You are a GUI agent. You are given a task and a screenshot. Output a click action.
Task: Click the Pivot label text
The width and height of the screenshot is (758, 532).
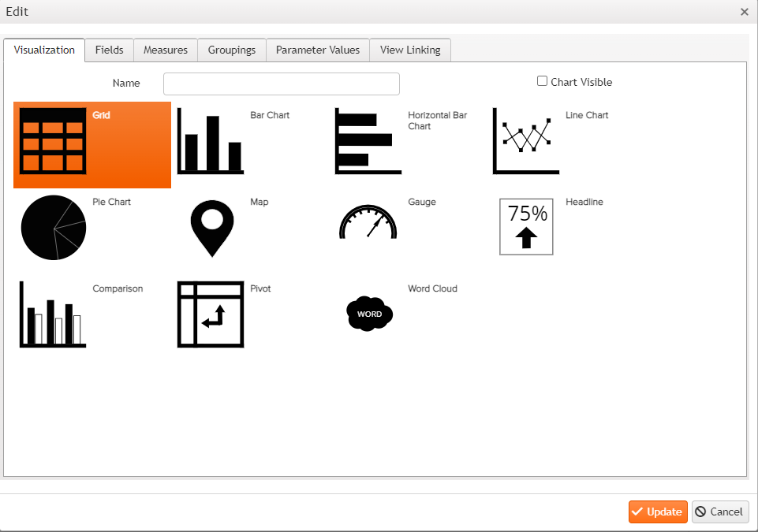tap(260, 288)
